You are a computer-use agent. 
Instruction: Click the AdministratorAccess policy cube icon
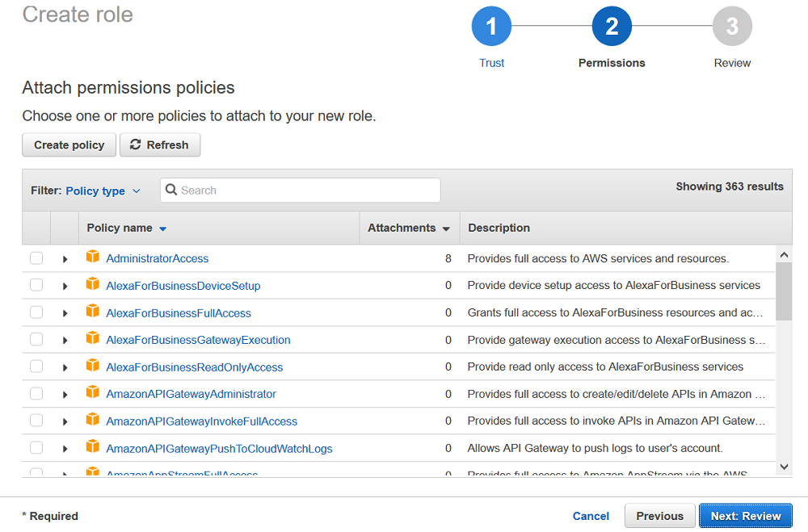pyautogui.click(x=93, y=258)
